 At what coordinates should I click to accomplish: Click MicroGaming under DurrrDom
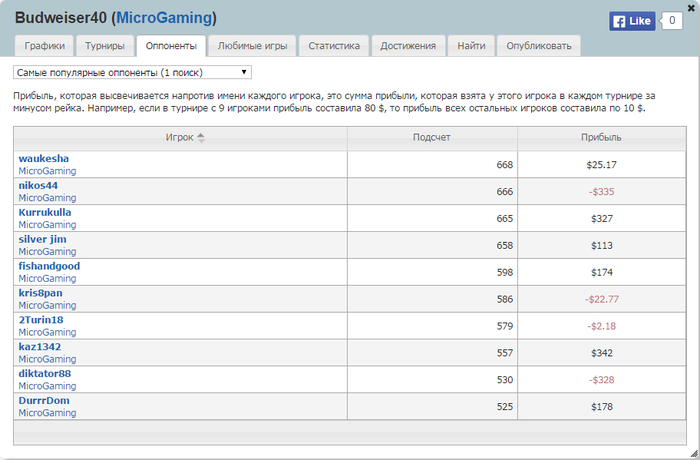[47, 413]
